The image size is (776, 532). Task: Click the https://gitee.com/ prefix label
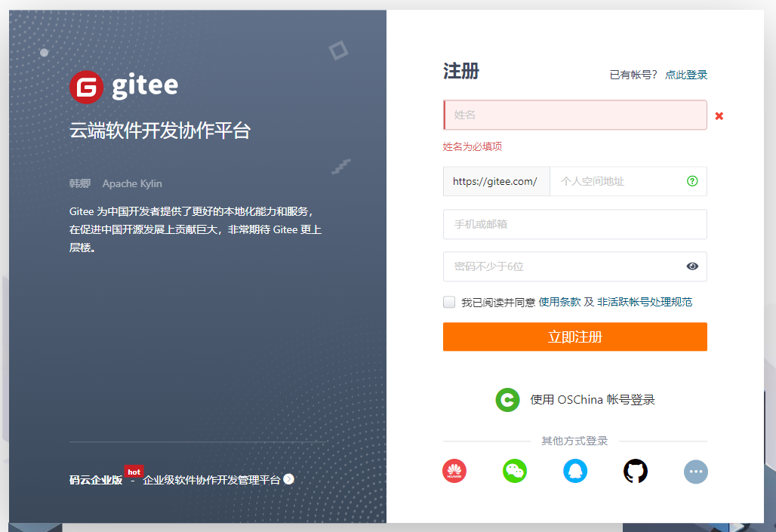pos(496,181)
